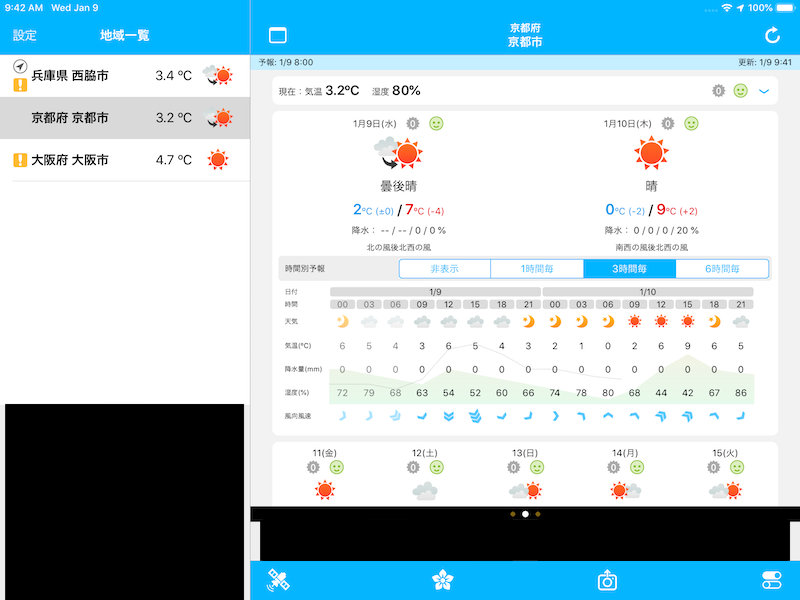
Task: Select the 6時間毎 interval tab
Action: pos(722,269)
